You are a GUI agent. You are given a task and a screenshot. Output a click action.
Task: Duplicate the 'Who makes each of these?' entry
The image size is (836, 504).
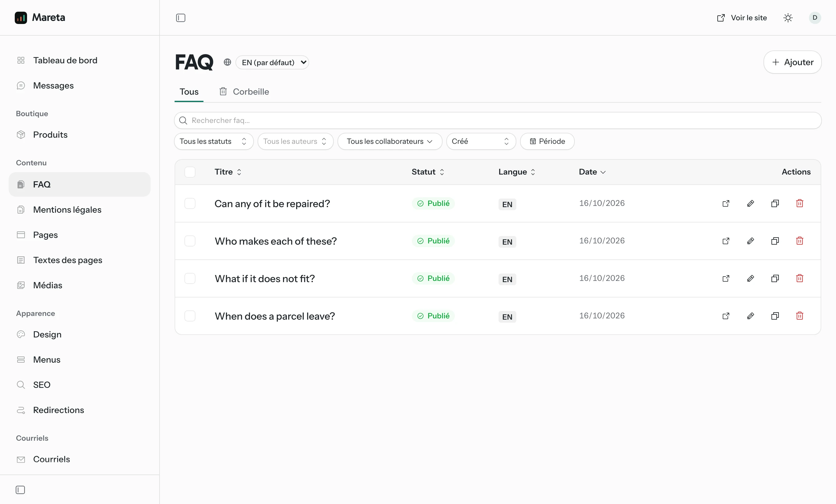click(775, 241)
